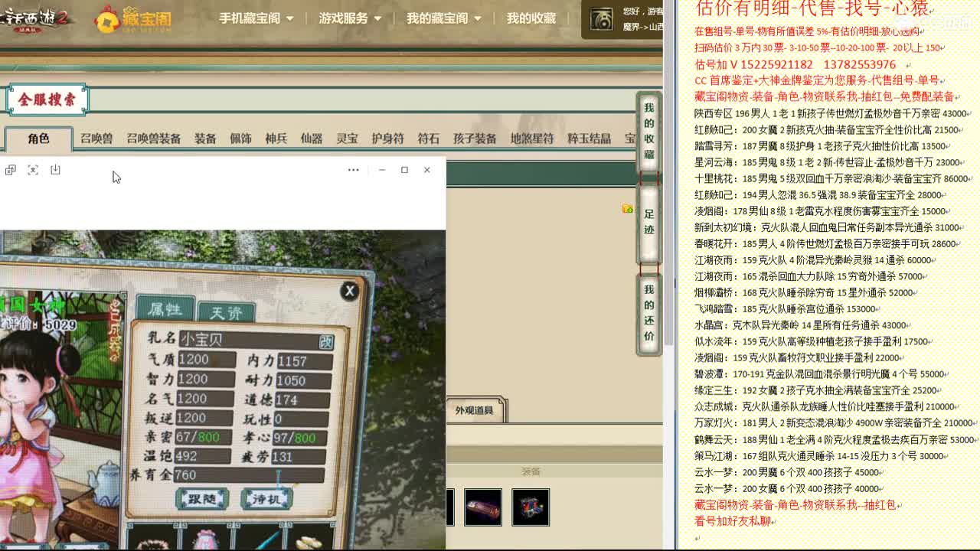Click the contact line 估号加 V 15225921182
This screenshot has width=980, height=551.
tap(795, 65)
